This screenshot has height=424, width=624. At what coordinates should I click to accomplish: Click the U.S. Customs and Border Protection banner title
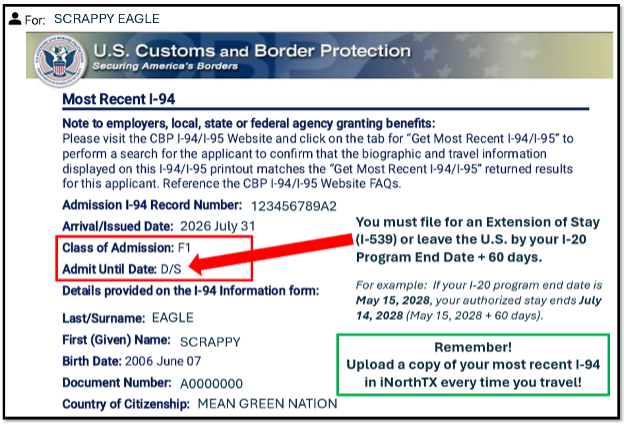click(x=252, y=51)
